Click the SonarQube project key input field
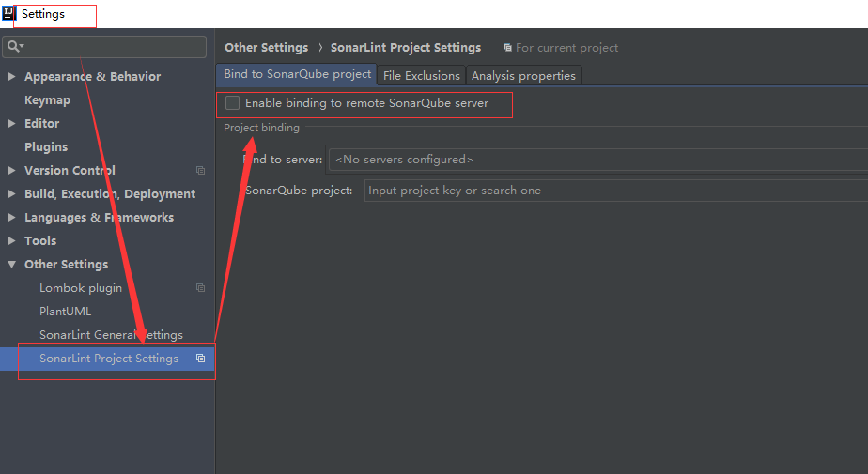The width and height of the screenshot is (868, 474). (x=616, y=191)
